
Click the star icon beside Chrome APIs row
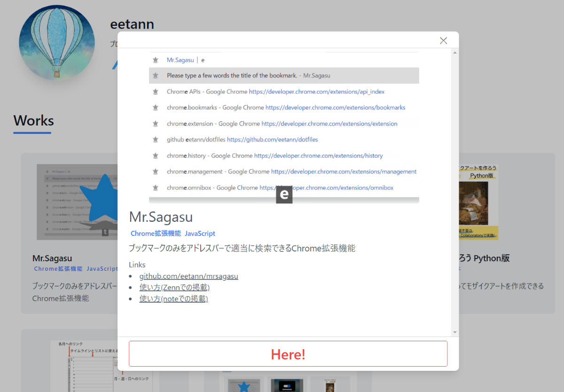[x=155, y=92]
